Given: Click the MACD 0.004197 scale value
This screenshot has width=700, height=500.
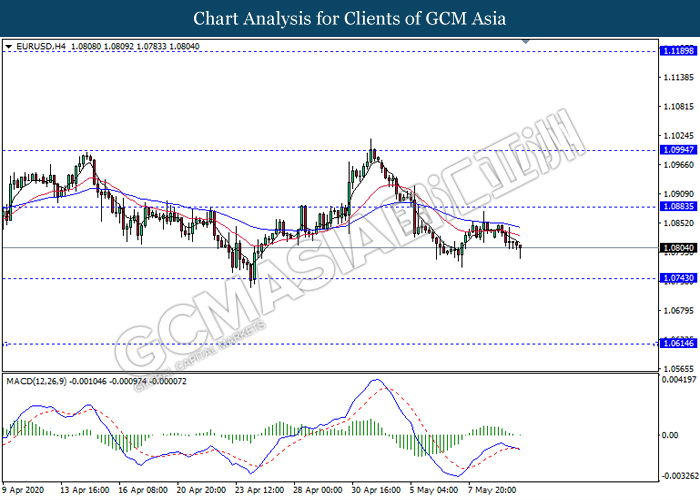Looking at the screenshot, I should coord(679,380).
